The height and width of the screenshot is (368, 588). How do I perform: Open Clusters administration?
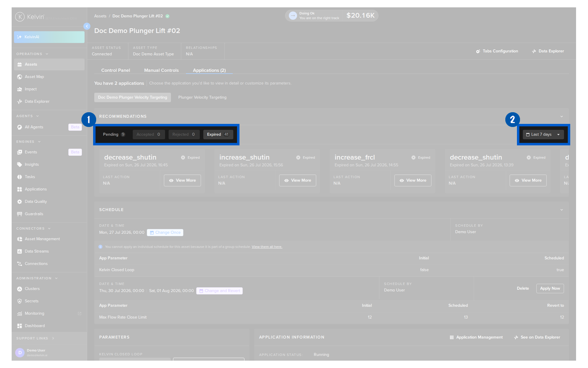pyautogui.click(x=49, y=289)
